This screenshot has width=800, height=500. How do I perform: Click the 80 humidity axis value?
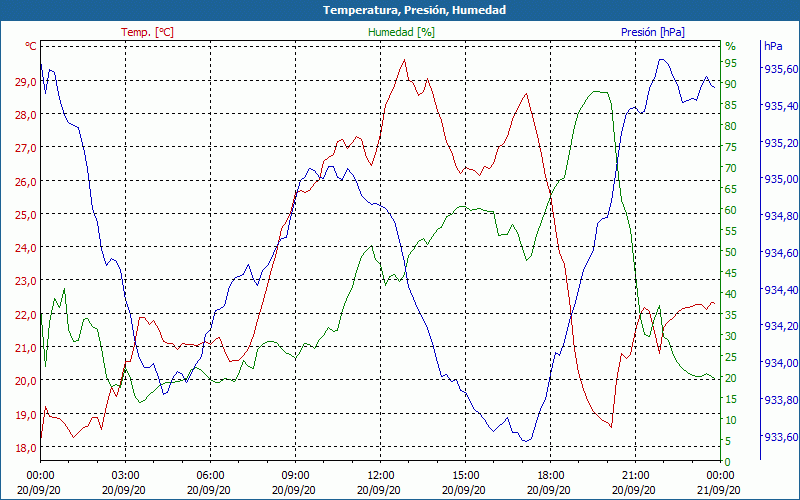click(731, 126)
